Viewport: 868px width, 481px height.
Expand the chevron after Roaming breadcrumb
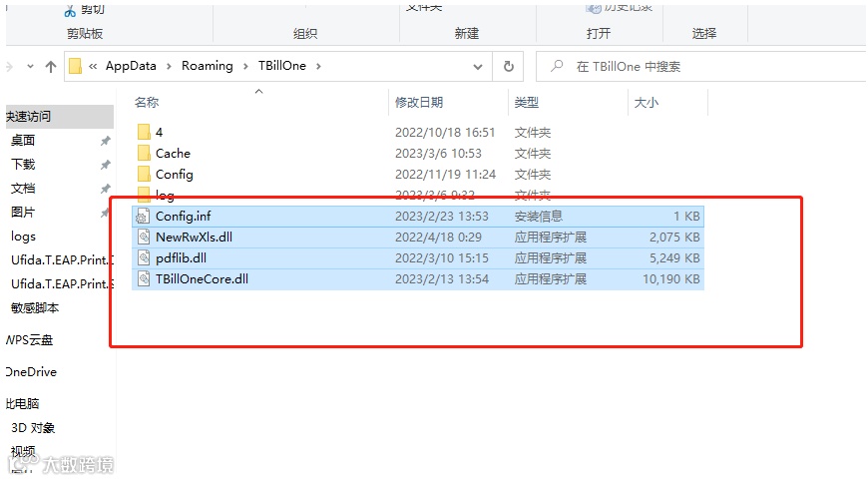[x=245, y=67]
